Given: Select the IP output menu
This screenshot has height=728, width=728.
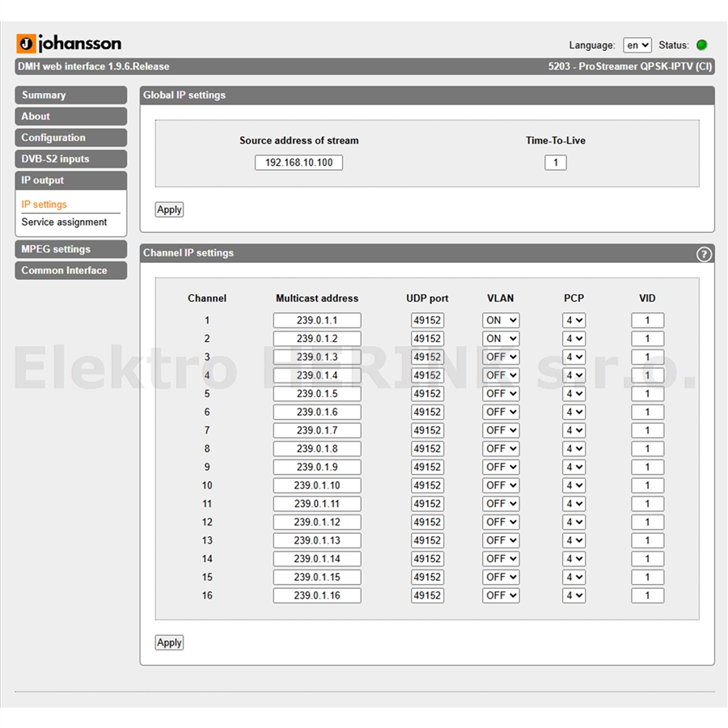Looking at the screenshot, I should pos(70,180).
